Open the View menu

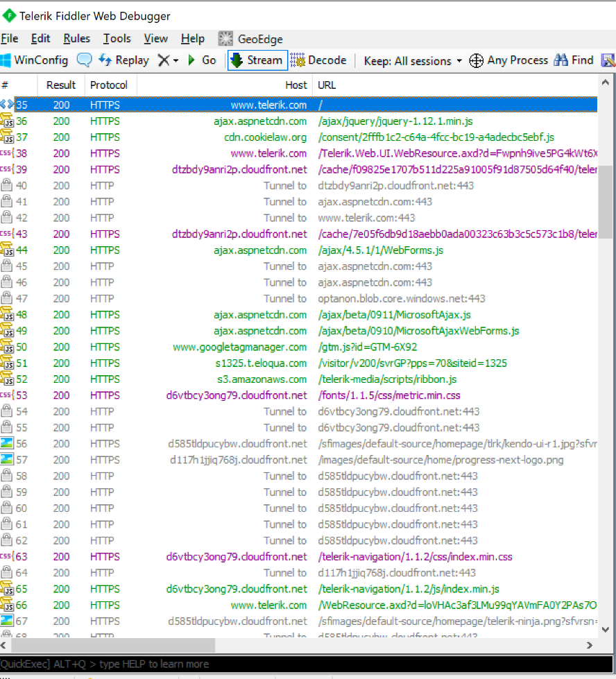155,39
